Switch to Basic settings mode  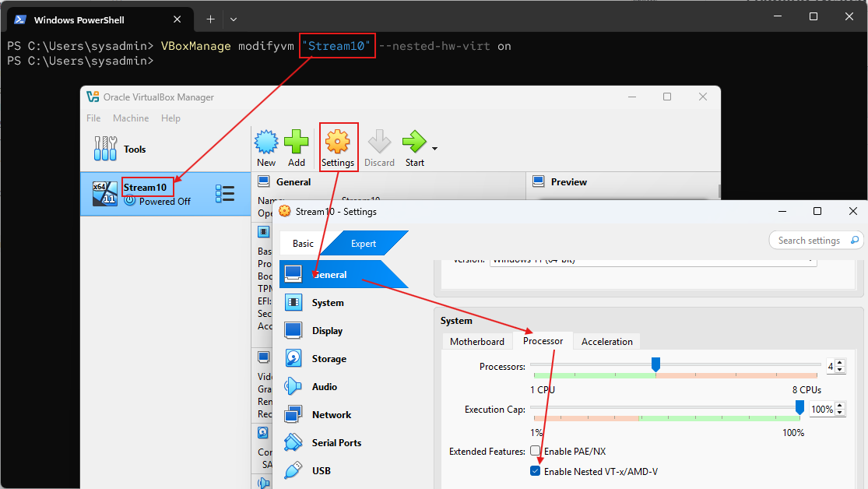[x=303, y=244]
